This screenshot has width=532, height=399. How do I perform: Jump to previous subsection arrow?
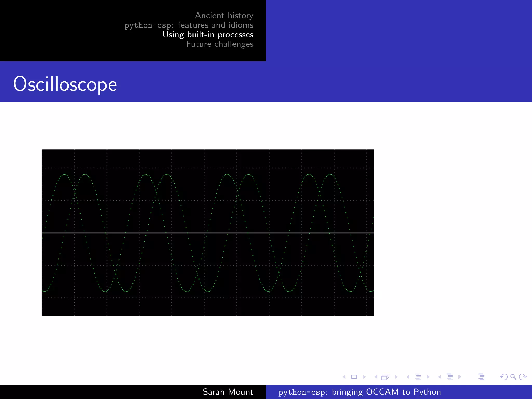point(408,377)
